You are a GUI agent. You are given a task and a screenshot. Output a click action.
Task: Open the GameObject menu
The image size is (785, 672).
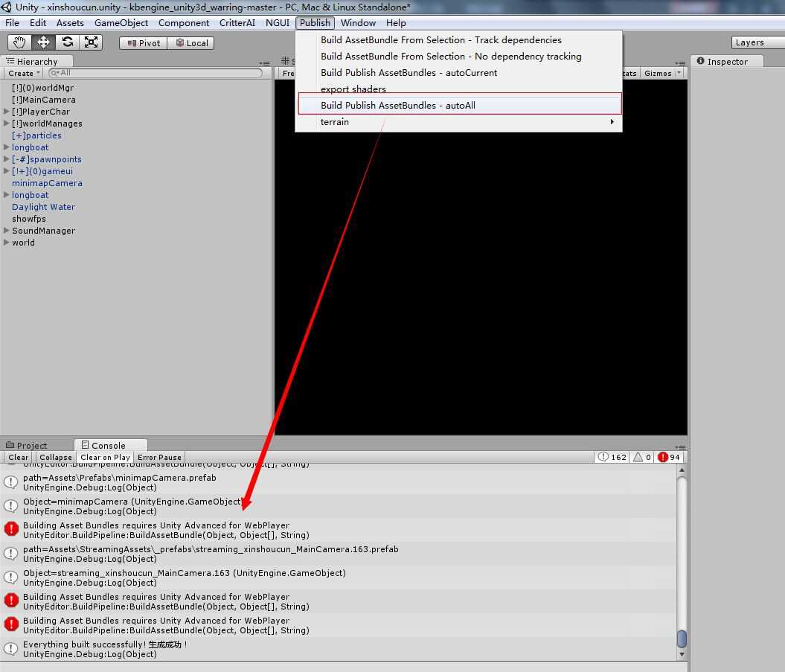121,23
